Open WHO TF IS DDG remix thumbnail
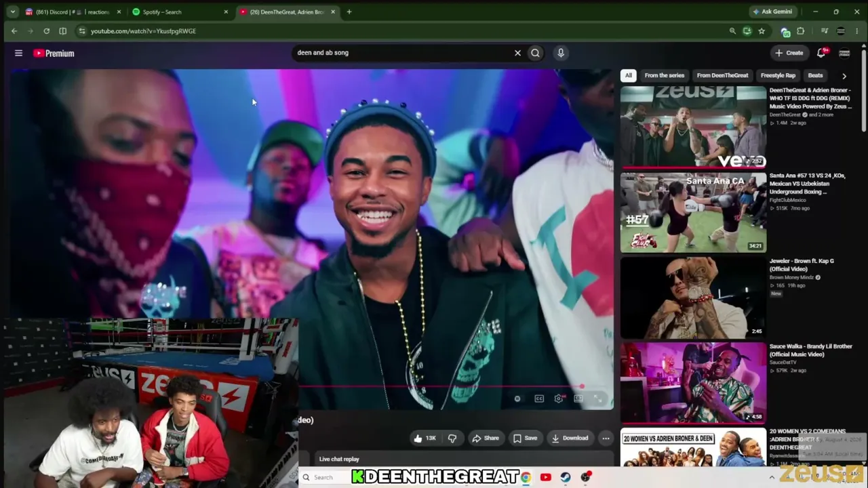 pyautogui.click(x=693, y=127)
